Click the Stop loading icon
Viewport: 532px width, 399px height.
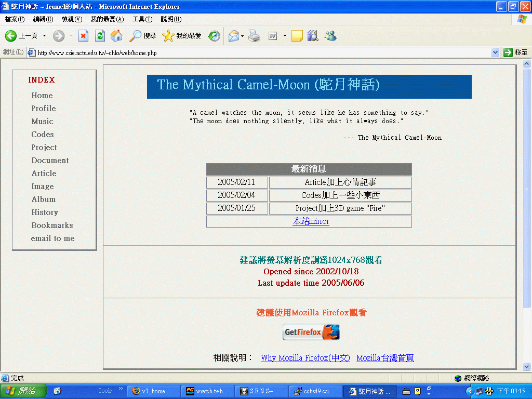point(83,36)
